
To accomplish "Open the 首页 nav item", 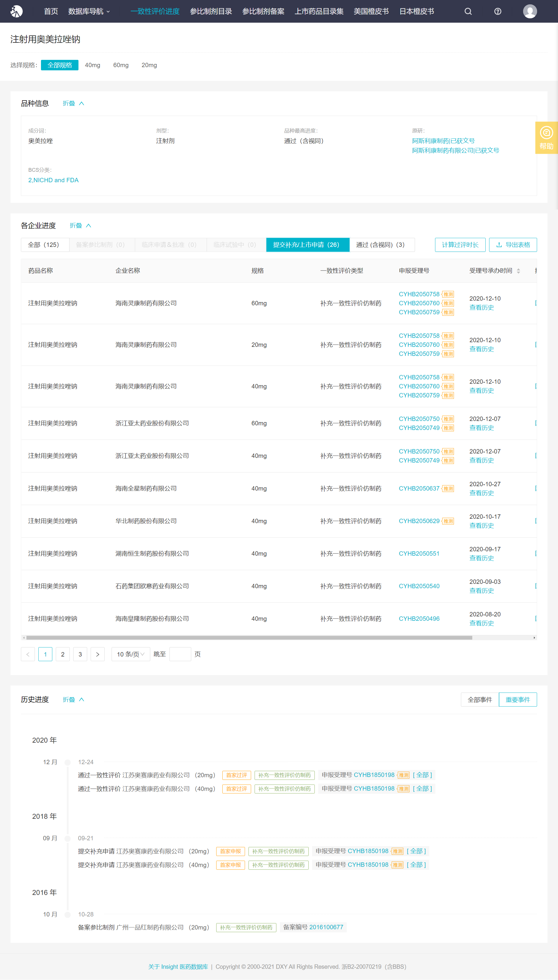I will pos(51,12).
